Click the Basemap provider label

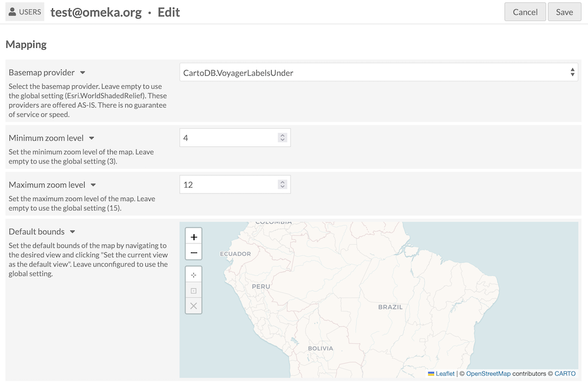tap(42, 72)
